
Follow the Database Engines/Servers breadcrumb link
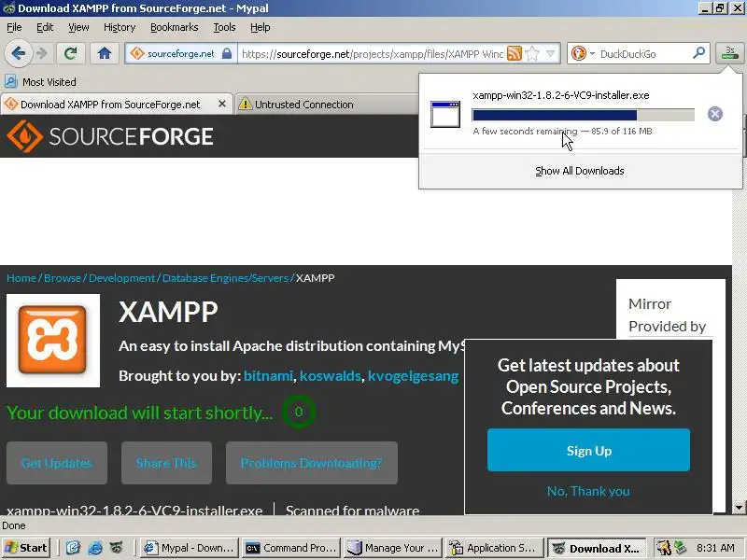coord(225,278)
